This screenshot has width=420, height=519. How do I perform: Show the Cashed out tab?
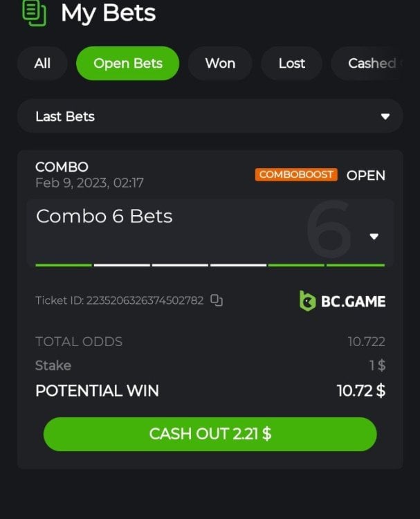click(372, 63)
